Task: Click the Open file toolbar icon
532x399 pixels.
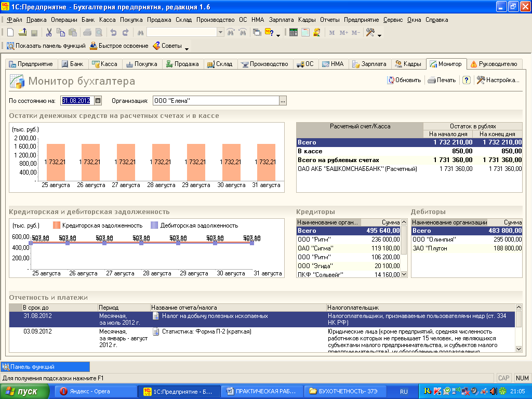Action: (22, 33)
